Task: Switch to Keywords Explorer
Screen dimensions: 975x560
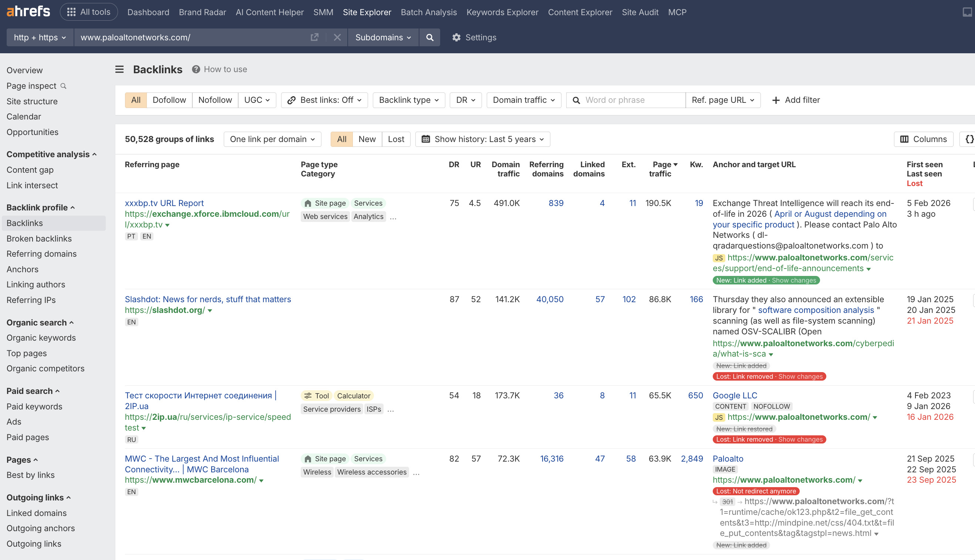Action: (502, 12)
